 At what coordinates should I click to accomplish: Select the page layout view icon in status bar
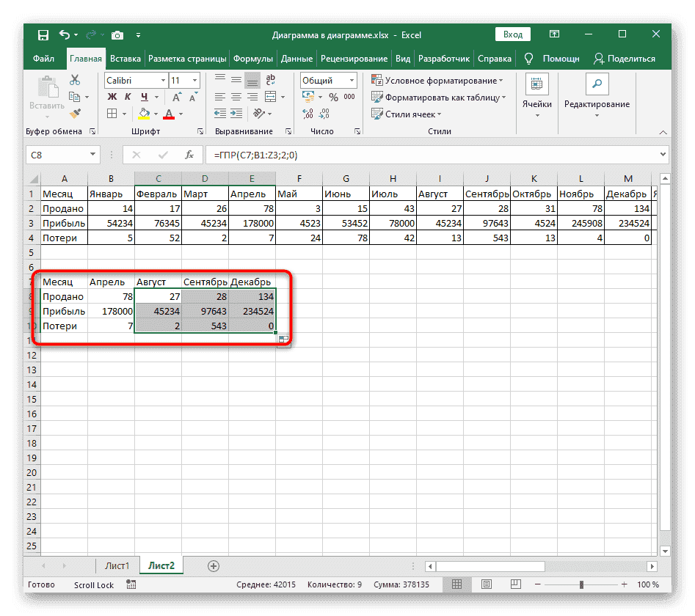pos(487,584)
